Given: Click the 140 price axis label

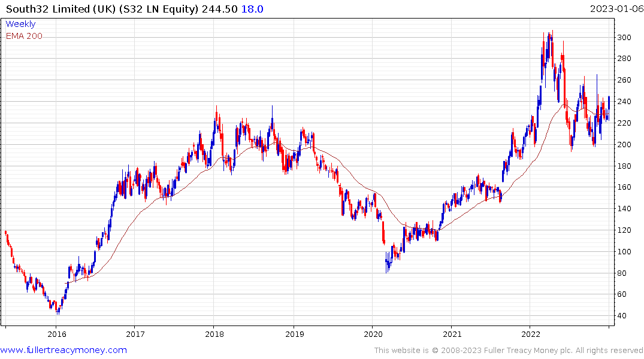Looking at the screenshot, I should click(624, 208).
